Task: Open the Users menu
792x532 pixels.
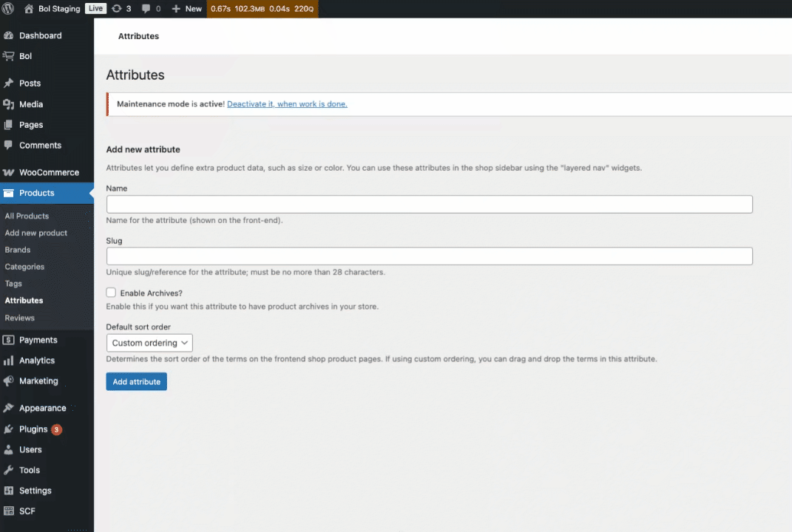Action: (30, 450)
